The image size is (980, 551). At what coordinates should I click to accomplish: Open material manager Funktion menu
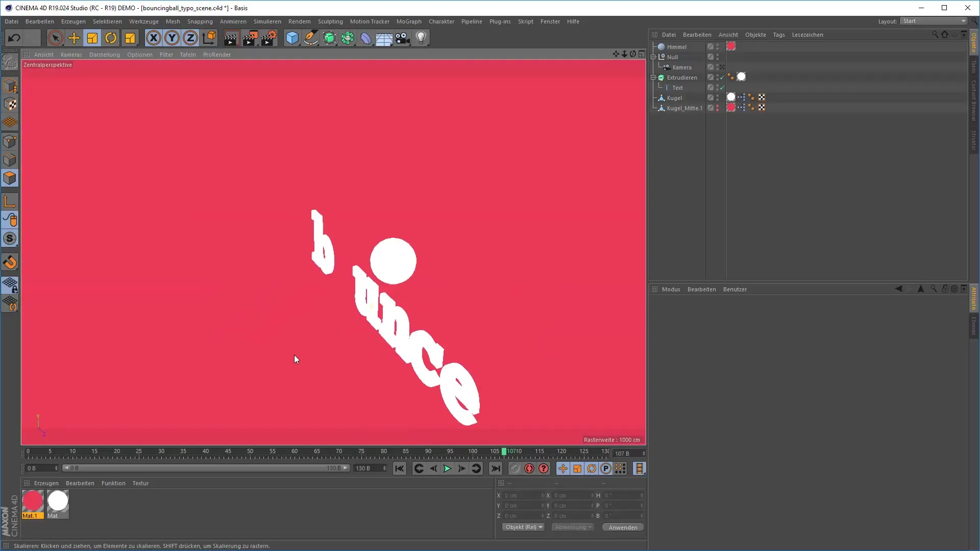113,483
